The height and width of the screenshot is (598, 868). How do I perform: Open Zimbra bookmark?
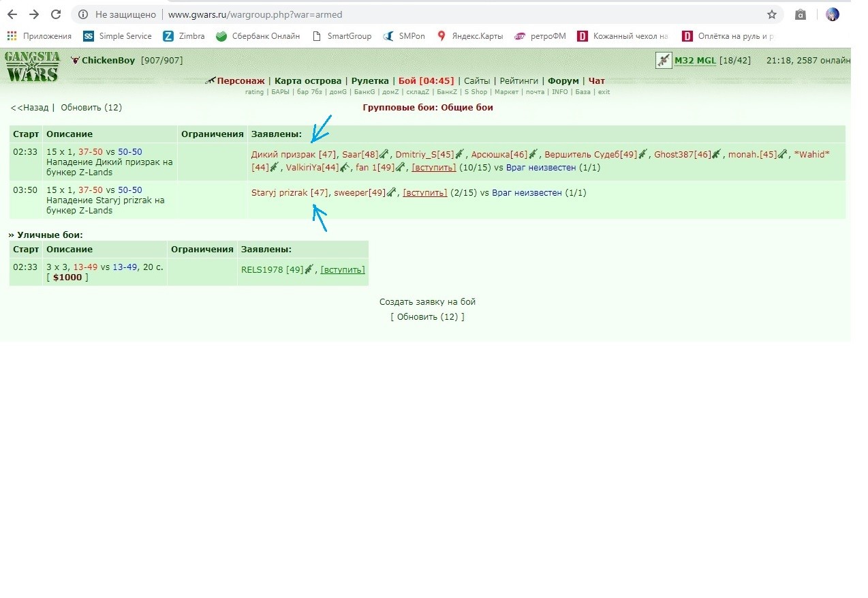pyautogui.click(x=184, y=36)
